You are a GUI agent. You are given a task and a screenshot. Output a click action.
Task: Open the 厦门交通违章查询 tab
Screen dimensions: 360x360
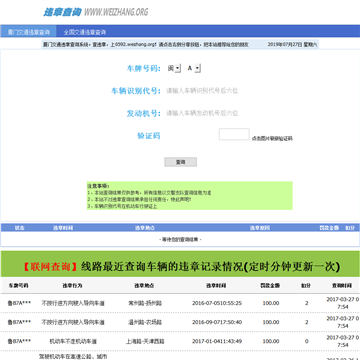pyautogui.click(x=28, y=32)
